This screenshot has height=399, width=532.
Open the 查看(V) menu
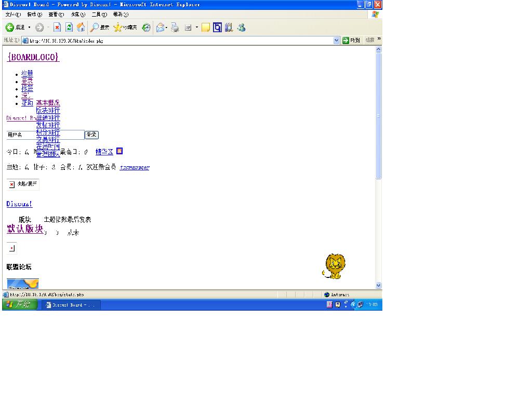pos(56,14)
